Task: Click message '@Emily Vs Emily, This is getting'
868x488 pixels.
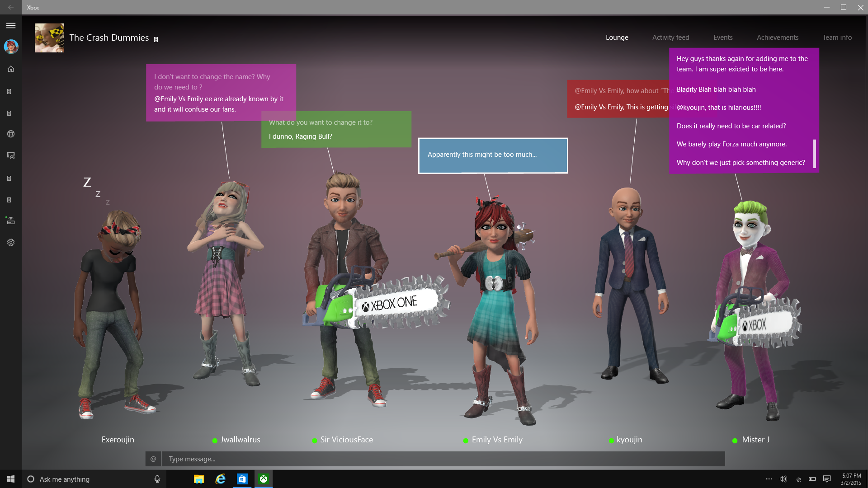Action: click(621, 107)
